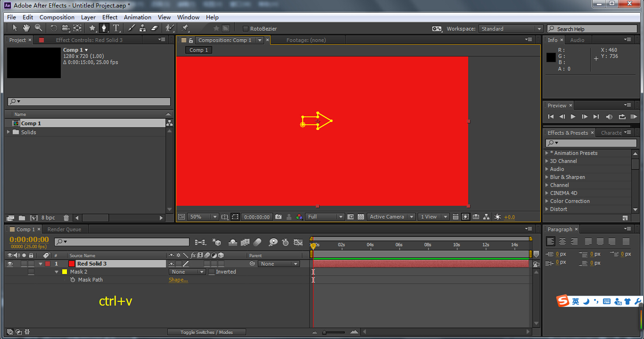Open the 1 View layout dropdown

pos(434,217)
